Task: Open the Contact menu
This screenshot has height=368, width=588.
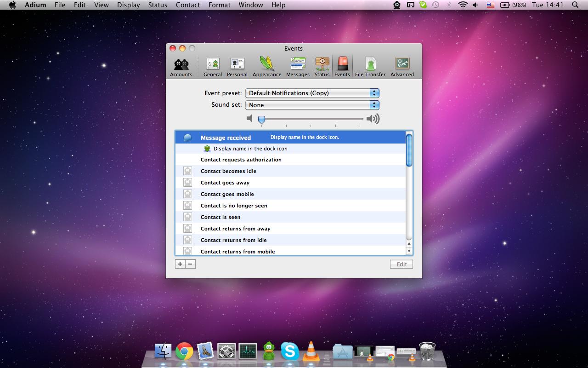Action: [x=187, y=5]
